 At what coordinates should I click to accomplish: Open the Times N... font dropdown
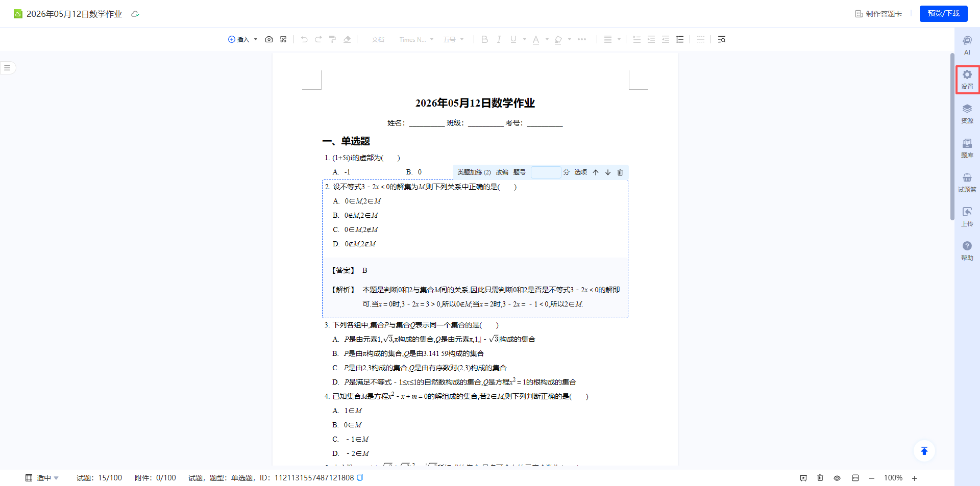pyautogui.click(x=416, y=39)
